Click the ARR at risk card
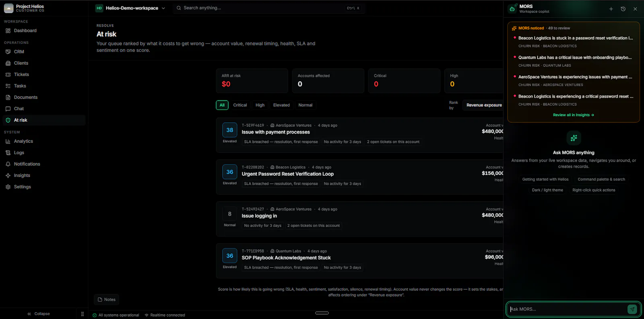Viewport: 644px width, 319px height. (x=252, y=81)
